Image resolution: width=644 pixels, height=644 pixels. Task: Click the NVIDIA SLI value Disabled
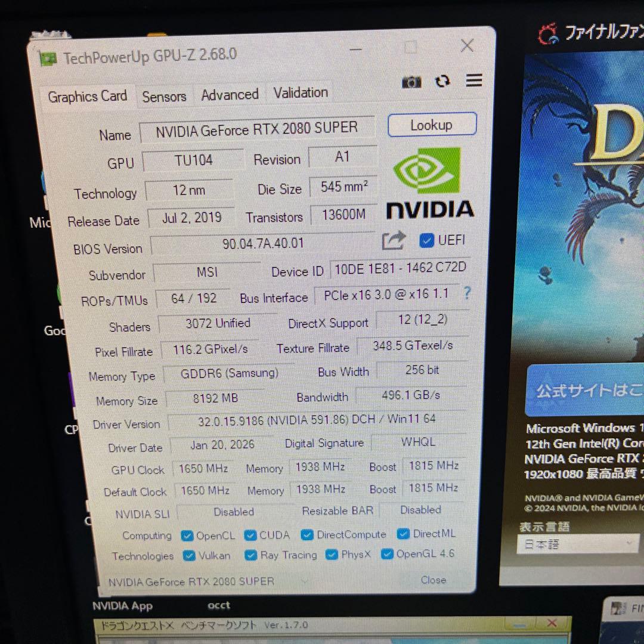click(x=234, y=512)
